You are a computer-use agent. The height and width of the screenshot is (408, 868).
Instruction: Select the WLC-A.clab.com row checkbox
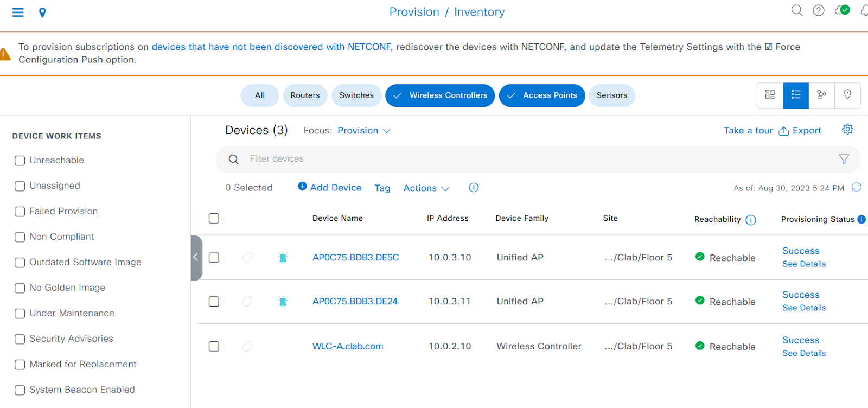click(214, 346)
